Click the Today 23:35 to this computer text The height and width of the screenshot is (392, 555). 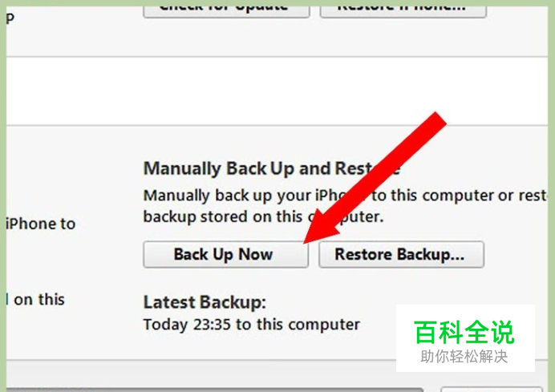click(252, 325)
